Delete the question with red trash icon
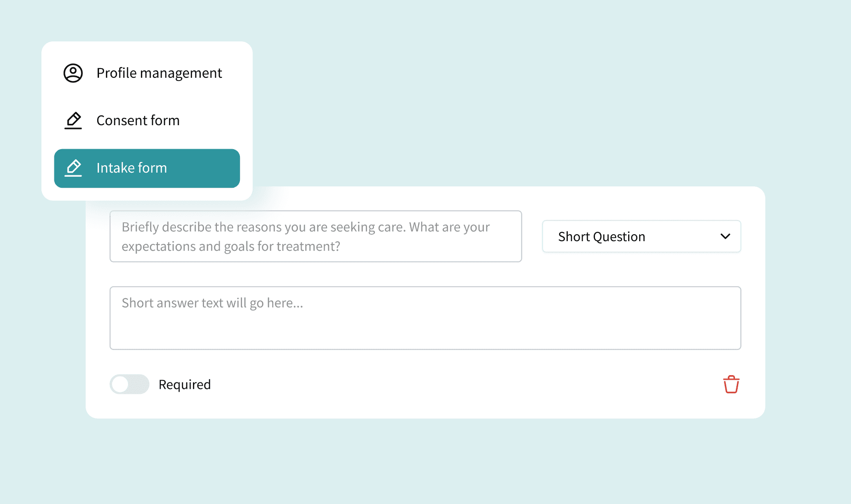Image resolution: width=851 pixels, height=504 pixels. click(x=731, y=384)
